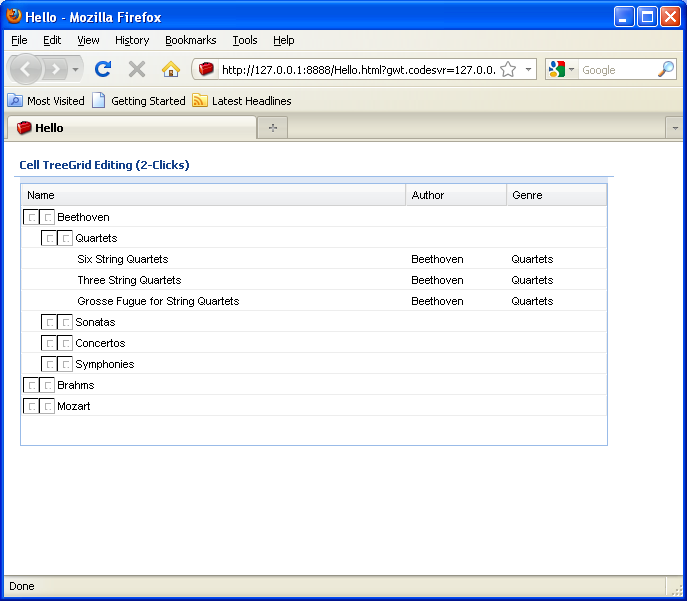687x601 pixels.
Task: Reload the current page
Action: pos(102,69)
